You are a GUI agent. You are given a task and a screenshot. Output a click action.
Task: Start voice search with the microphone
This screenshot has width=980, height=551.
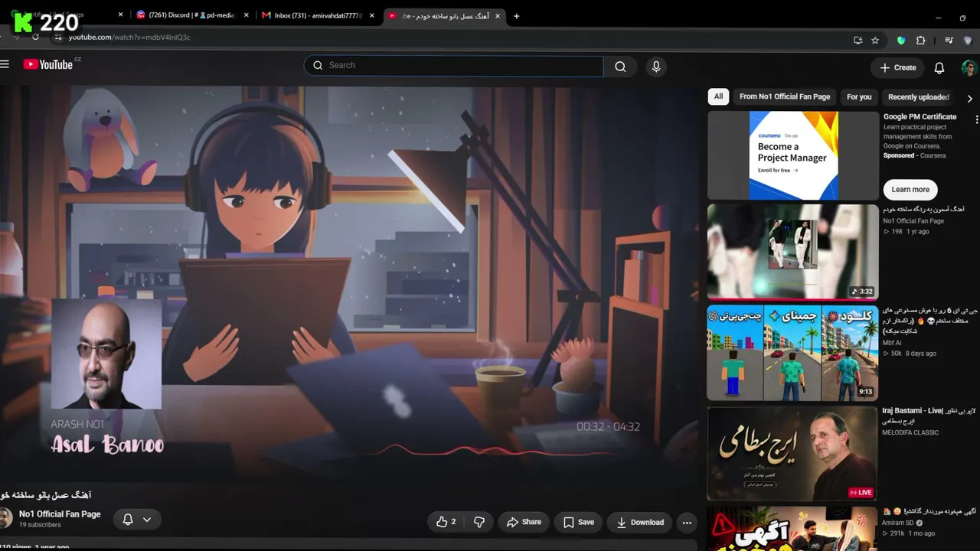tap(656, 67)
